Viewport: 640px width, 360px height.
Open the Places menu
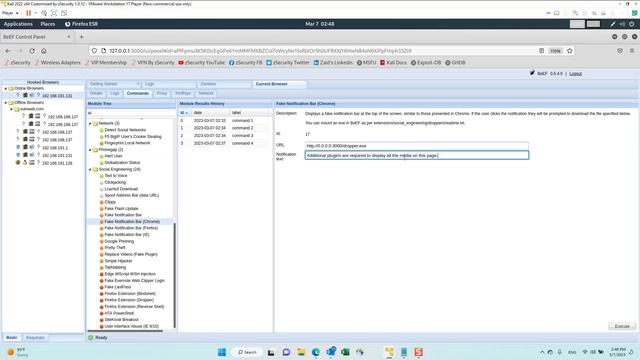click(x=47, y=24)
